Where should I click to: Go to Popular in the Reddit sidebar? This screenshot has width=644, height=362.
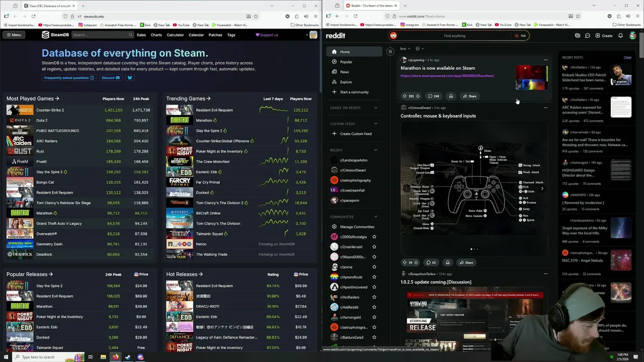coord(354,62)
